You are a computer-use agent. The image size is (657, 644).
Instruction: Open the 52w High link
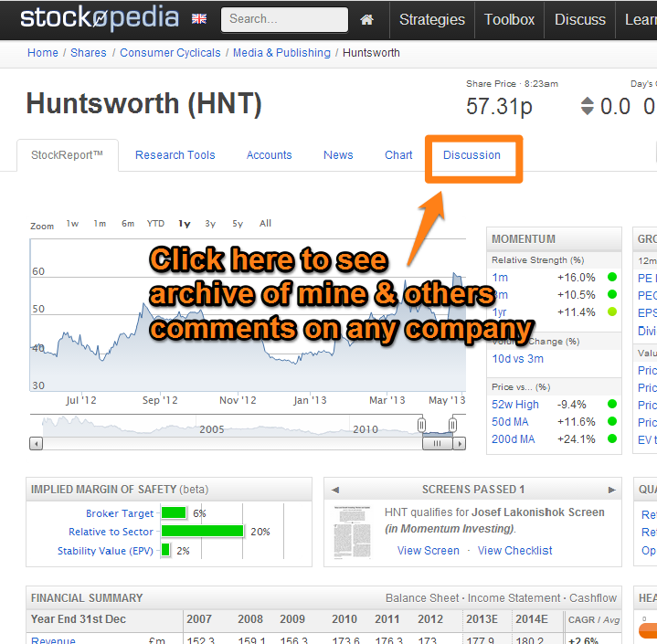click(x=515, y=405)
